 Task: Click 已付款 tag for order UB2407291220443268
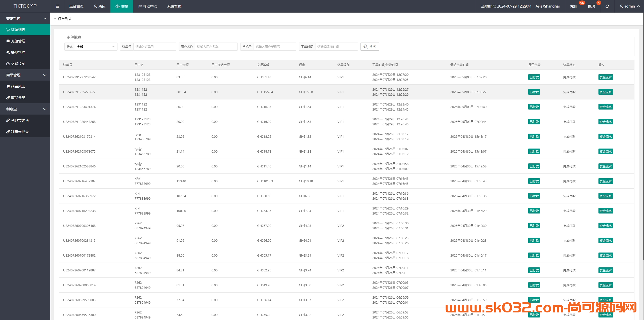534,122
